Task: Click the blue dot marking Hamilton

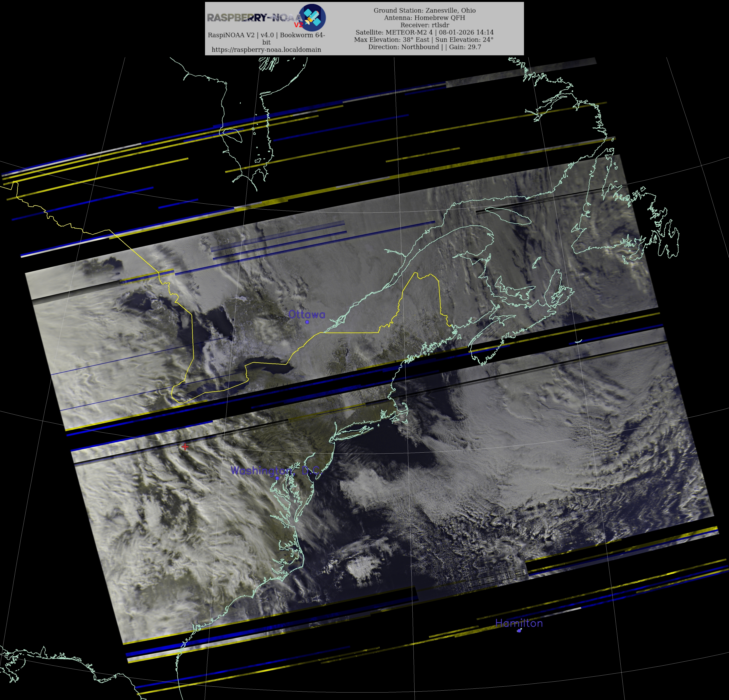Action: coord(519,630)
